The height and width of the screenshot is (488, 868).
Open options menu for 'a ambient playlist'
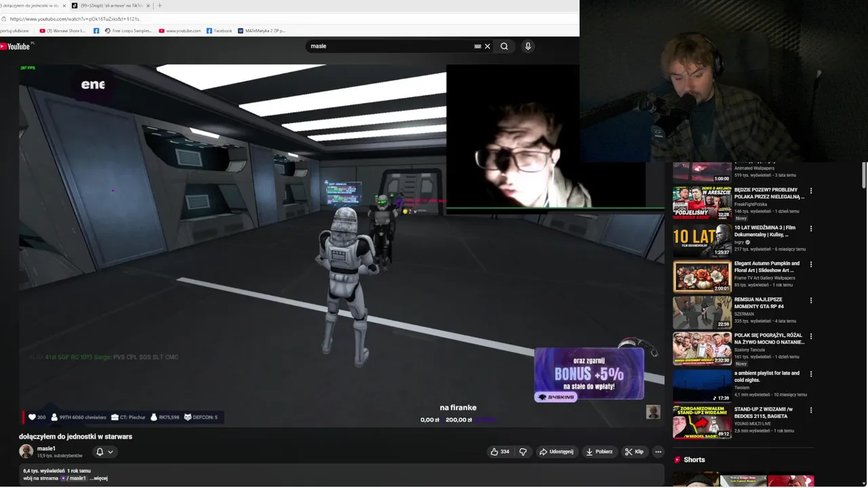pyautogui.click(x=810, y=373)
